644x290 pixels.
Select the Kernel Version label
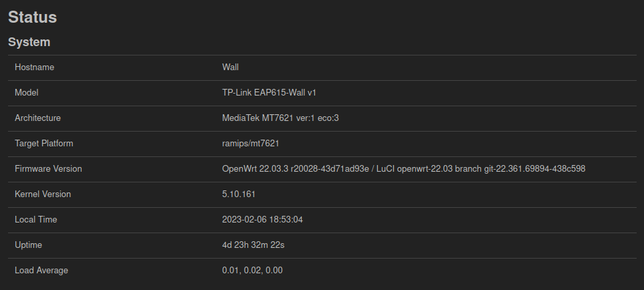tap(43, 194)
